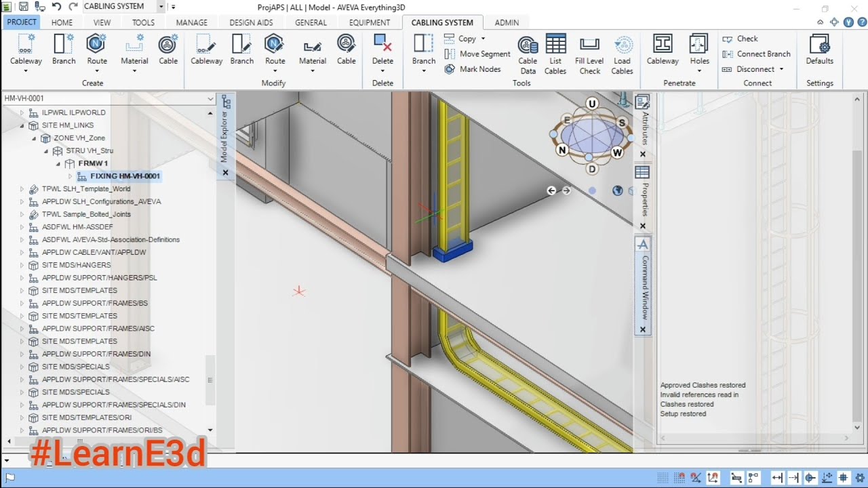Click the Redo arrow

coord(72,7)
